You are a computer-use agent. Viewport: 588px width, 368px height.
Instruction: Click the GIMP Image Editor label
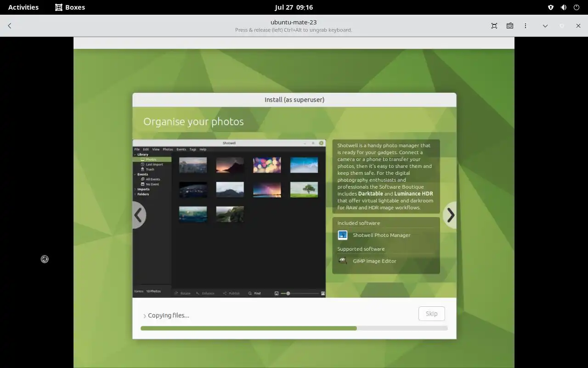click(374, 261)
